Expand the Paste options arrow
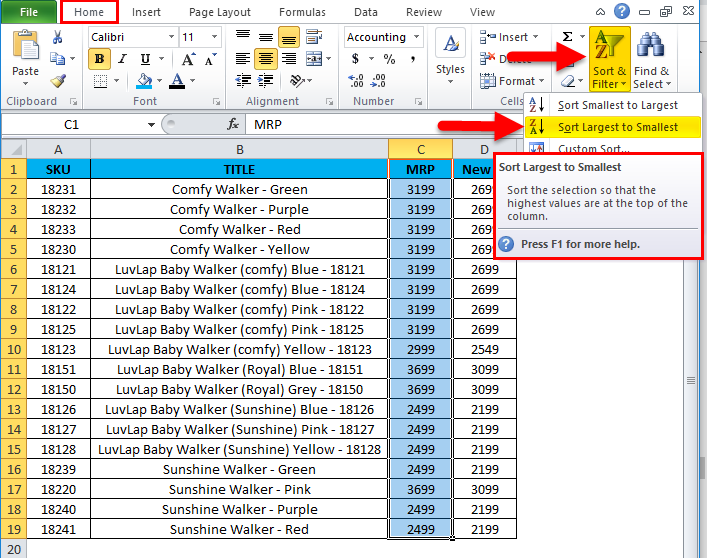Viewport: 707px width, 558px height. (25, 84)
